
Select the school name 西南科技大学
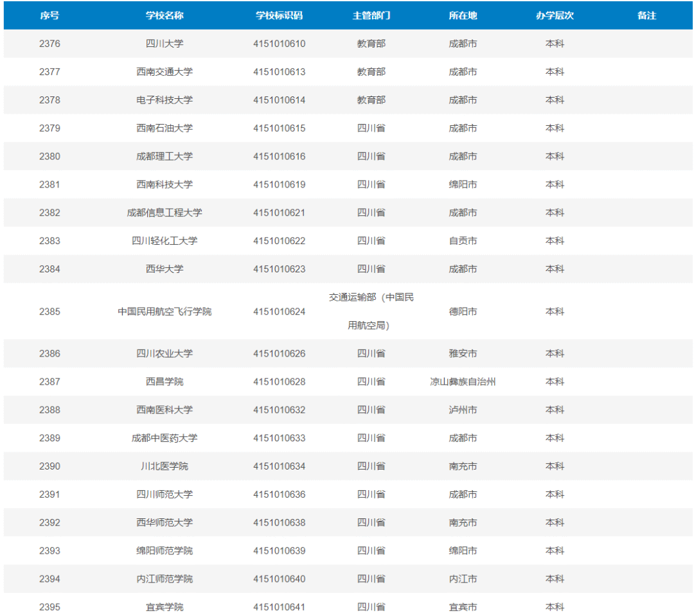coord(165,184)
